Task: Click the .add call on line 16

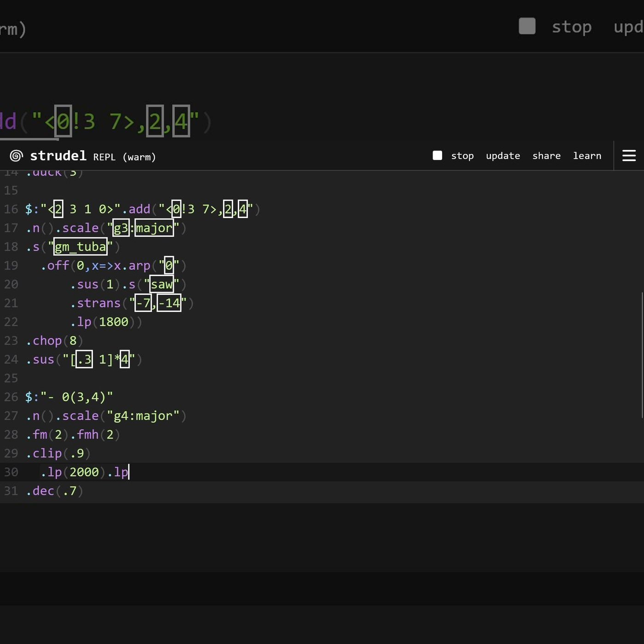Action: 136,209
